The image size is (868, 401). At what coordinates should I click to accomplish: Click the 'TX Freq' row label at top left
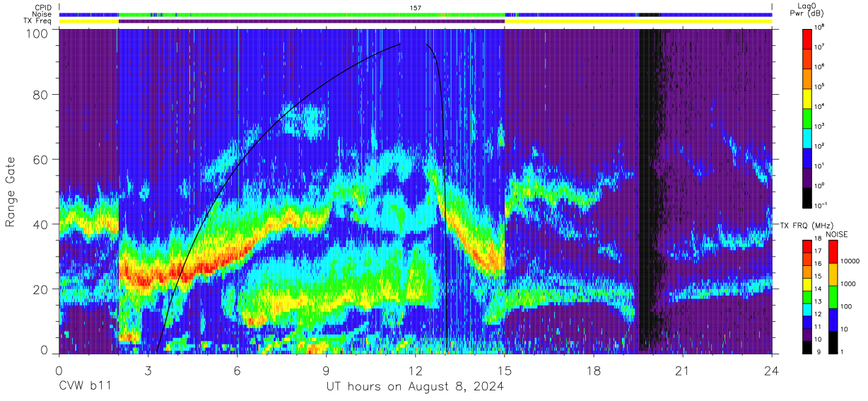pos(37,21)
